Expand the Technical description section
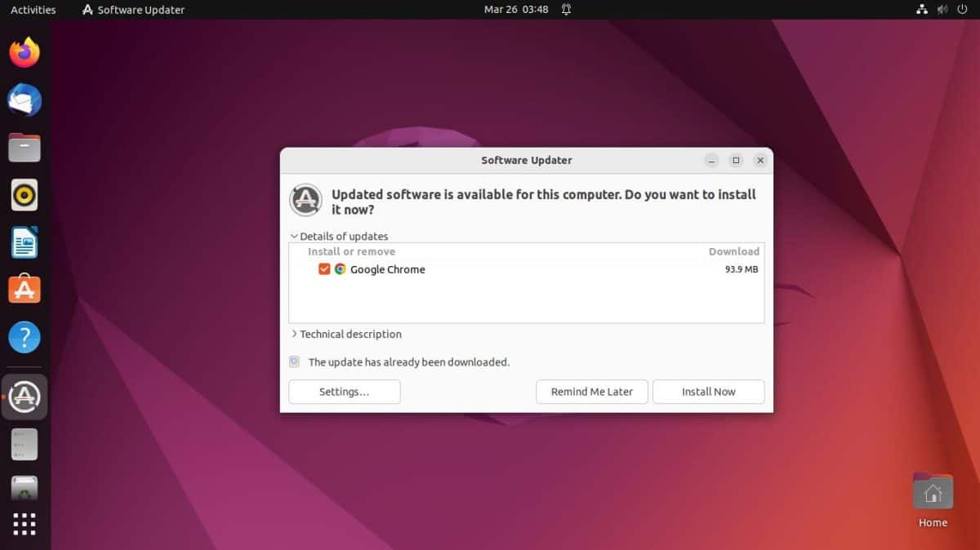 (x=294, y=335)
